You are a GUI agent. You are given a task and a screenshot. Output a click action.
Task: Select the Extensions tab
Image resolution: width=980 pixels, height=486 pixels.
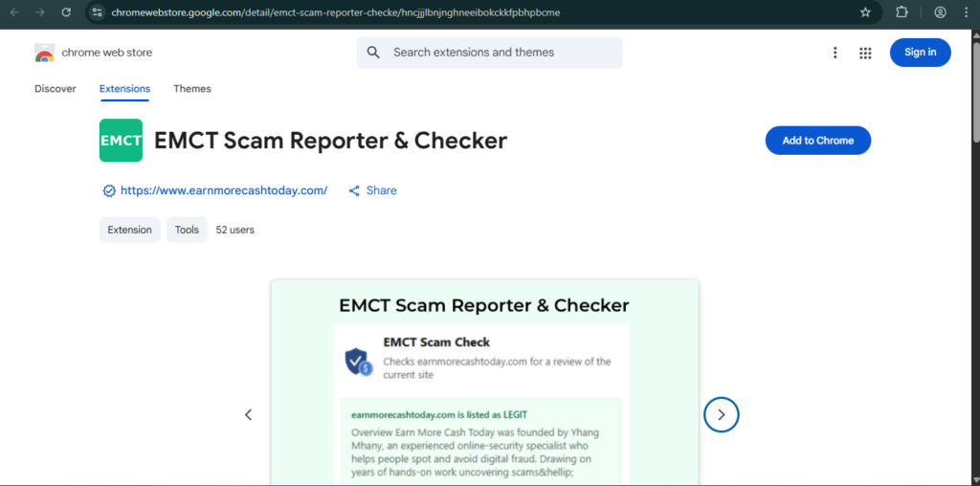click(x=124, y=89)
